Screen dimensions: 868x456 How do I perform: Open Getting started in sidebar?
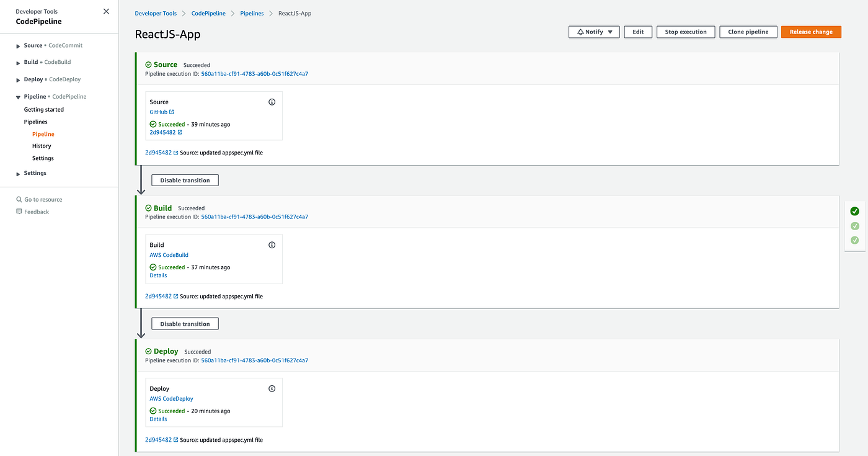44,110
